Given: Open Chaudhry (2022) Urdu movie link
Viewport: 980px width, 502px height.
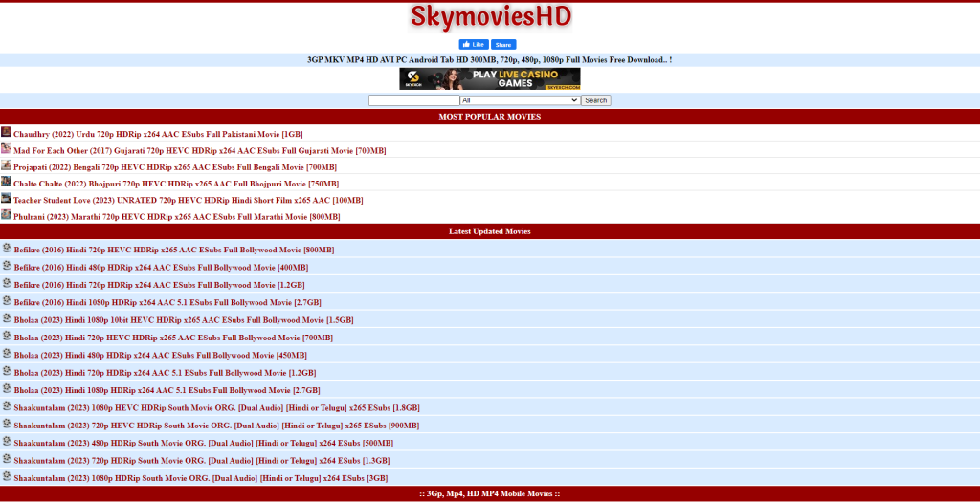Looking at the screenshot, I should (158, 134).
